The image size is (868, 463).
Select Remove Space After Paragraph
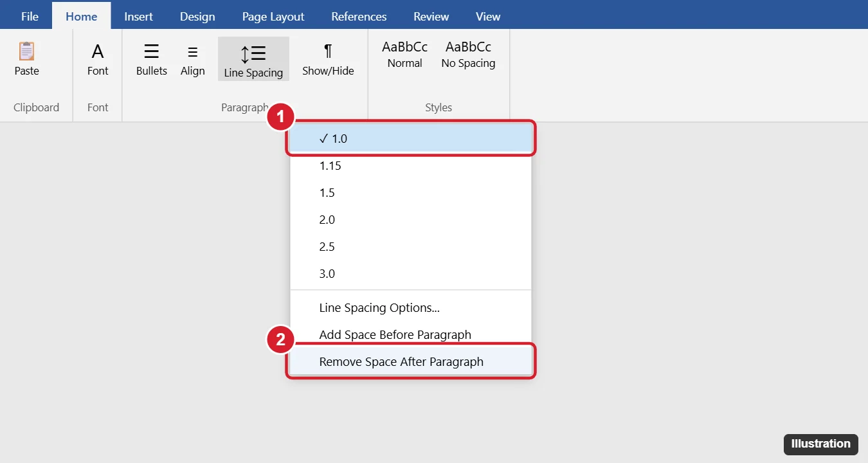tap(411, 361)
